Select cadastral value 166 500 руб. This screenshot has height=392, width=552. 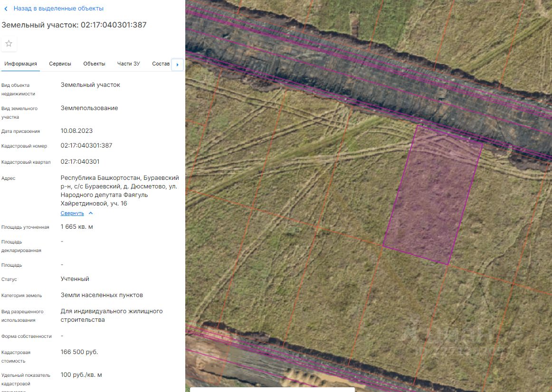[x=79, y=352]
